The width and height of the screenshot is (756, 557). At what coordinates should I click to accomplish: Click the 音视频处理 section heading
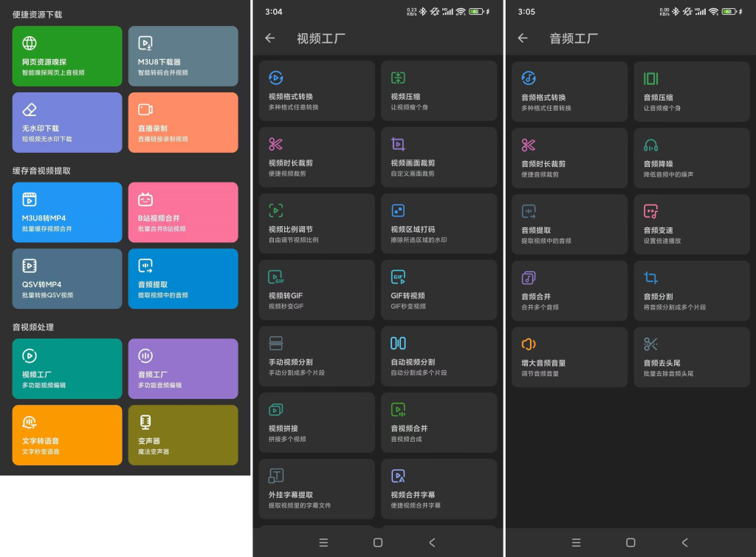(x=32, y=327)
